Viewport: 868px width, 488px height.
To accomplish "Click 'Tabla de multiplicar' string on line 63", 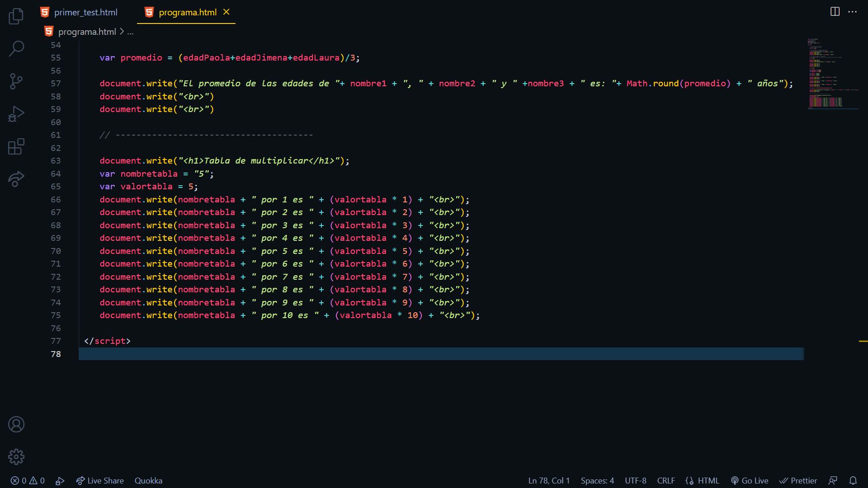I will (x=257, y=161).
